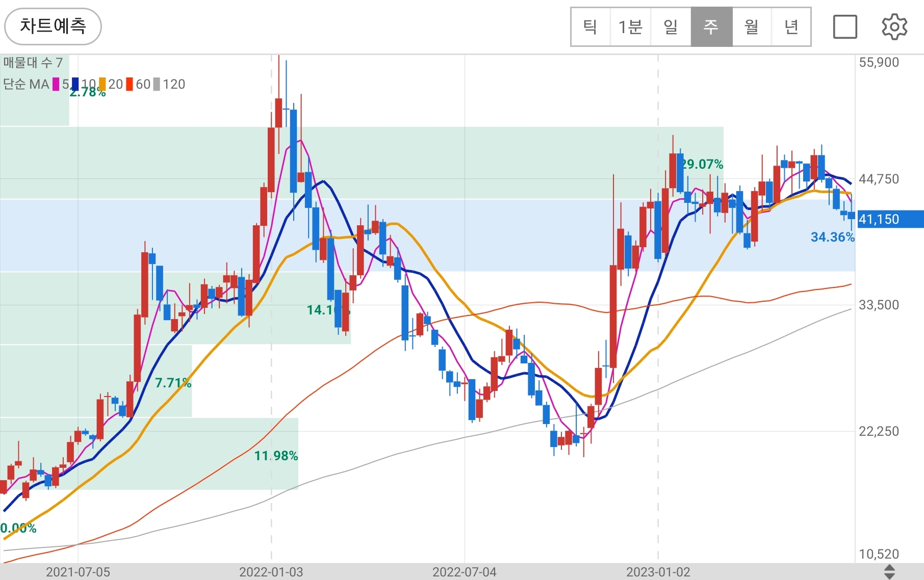The width and height of the screenshot is (924, 580).
Task: Select the 월 monthly tab
Action: 752,27
